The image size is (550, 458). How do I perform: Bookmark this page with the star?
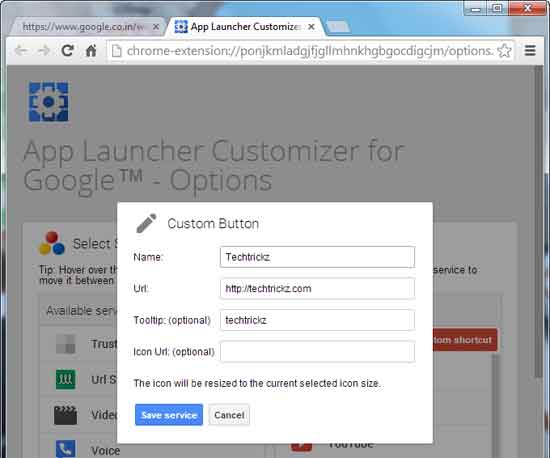click(x=504, y=51)
